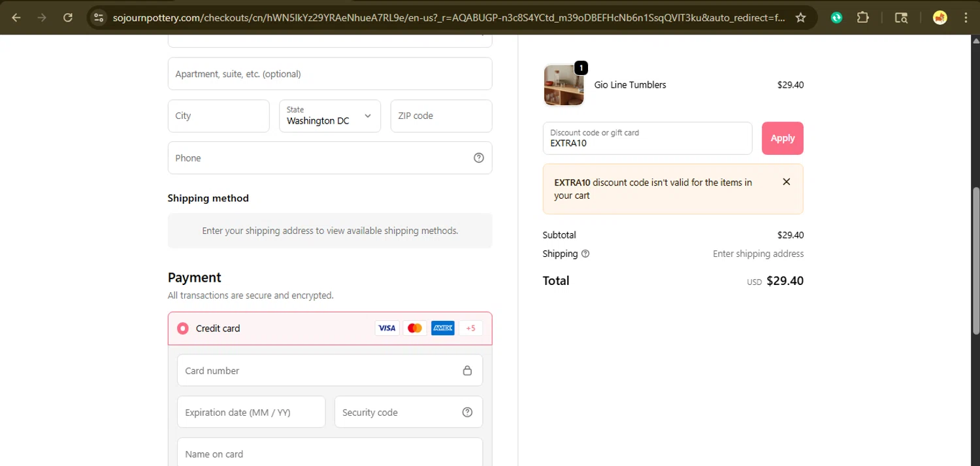Viewport: 980px width, 466px height.
Task: Click the 'All transactions are secure' text
Action: tap(251, 295)
